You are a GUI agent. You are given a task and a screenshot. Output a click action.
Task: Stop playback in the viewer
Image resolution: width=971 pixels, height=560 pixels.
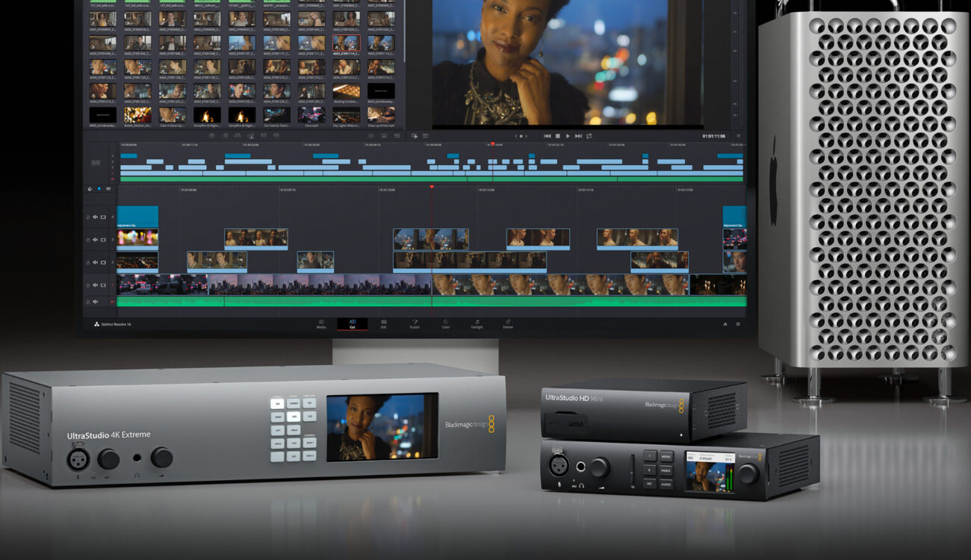point(558,136)
